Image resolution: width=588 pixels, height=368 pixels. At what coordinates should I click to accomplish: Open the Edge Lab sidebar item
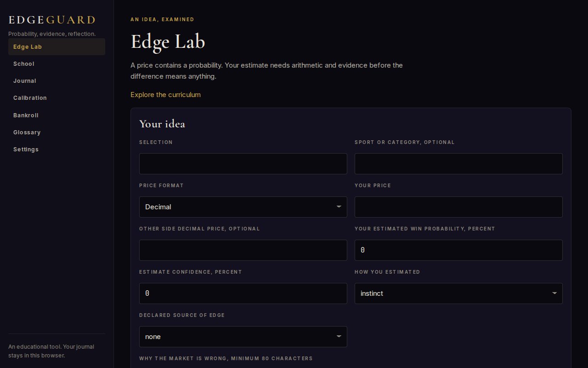point(57,47)
